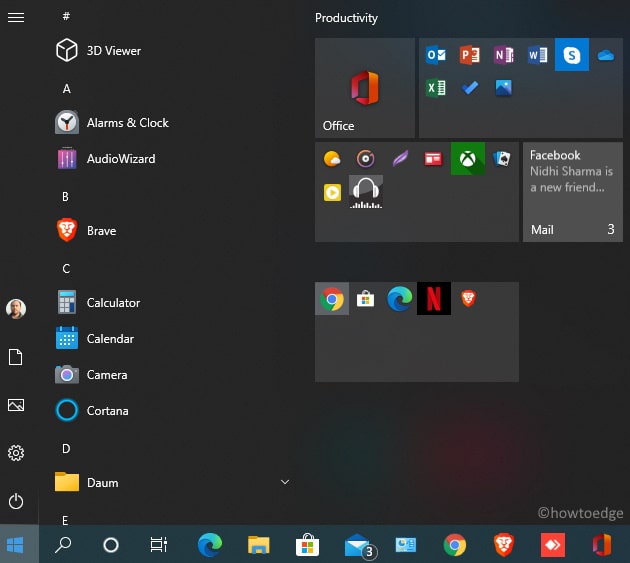
Task: Open Microsoft Edge from the taskbar
Action: tap(209, 545)
